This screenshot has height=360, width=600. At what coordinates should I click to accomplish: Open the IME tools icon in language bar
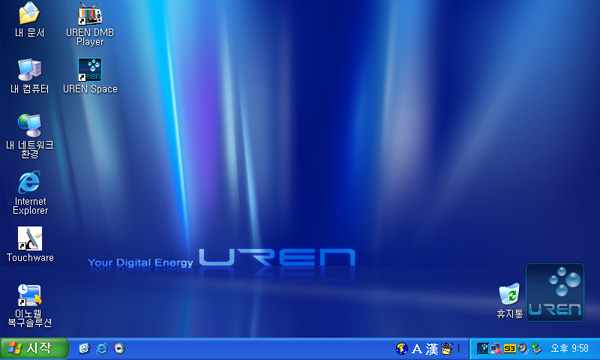447,349
